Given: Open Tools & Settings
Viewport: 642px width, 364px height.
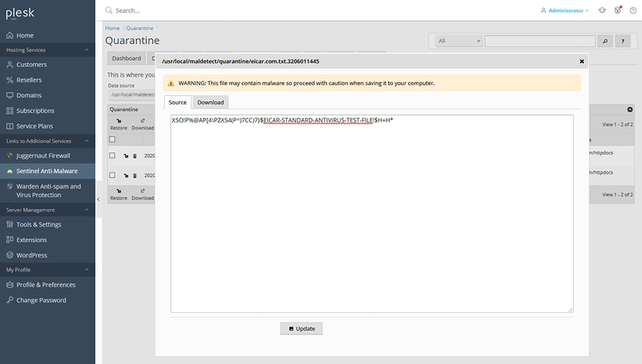Looking at the screenshot, I should [38, 225].
